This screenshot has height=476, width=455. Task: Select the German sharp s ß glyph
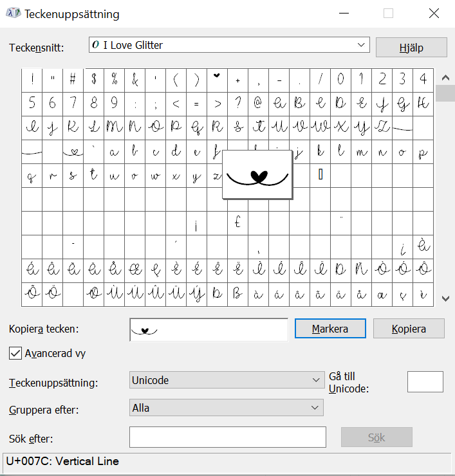click(x=237, y=295)
